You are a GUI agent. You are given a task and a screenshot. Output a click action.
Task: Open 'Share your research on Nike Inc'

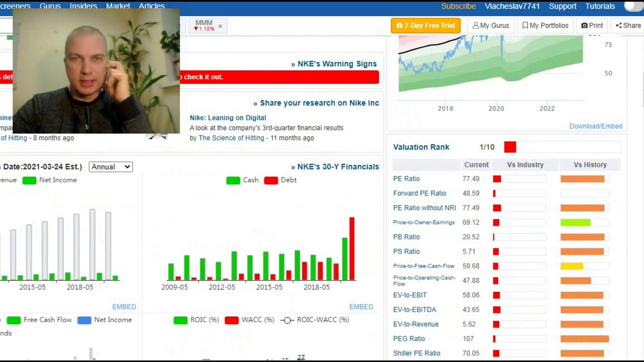[316, 103]
